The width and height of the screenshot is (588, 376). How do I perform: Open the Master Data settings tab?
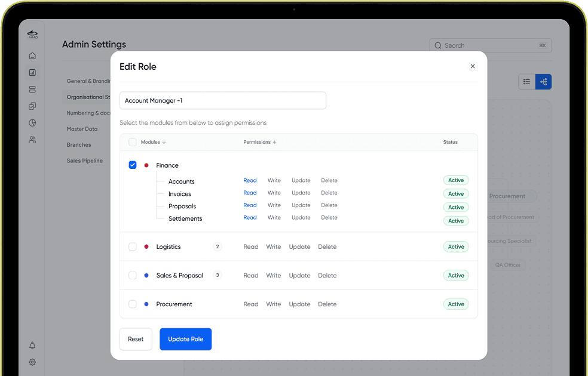pyautogui.click(x=82, y=129)
